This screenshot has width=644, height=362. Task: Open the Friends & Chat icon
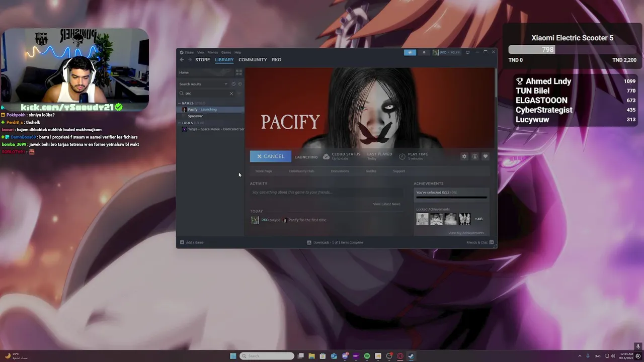coord(491,242)
